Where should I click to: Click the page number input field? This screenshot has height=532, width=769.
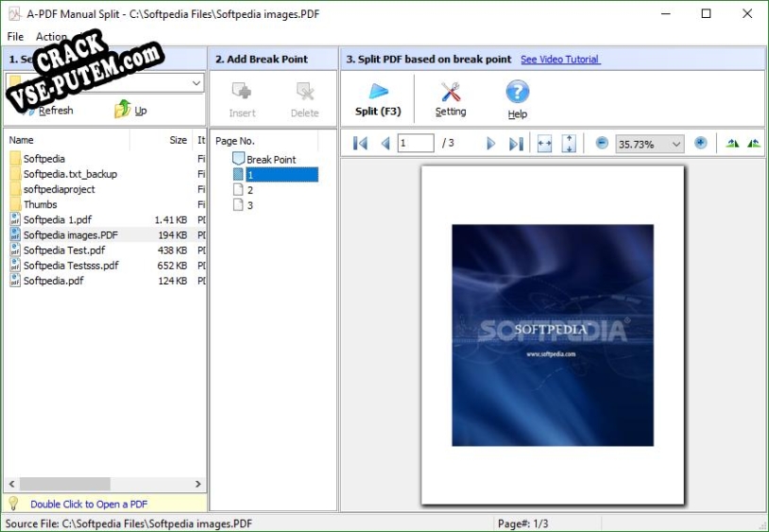pyautogui.click(x=416, y=144)
